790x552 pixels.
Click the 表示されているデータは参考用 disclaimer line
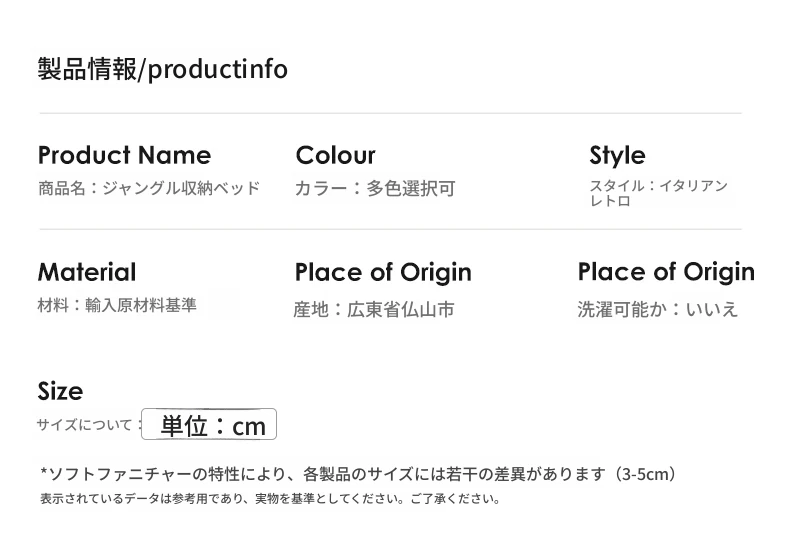tap(270, 499)
